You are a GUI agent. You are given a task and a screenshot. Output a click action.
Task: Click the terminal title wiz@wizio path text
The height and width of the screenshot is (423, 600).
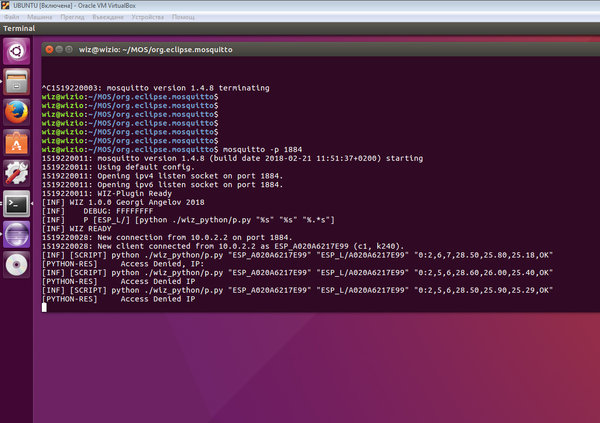(x=155, y=49)
